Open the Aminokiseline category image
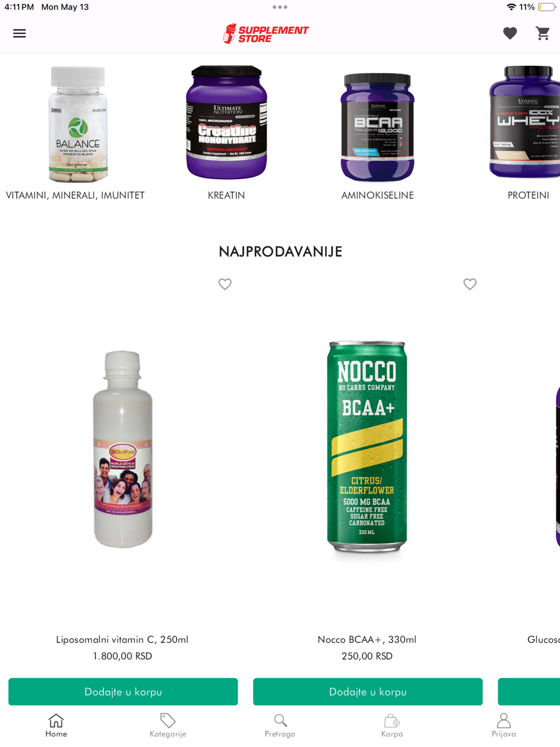 pos(377,127)
